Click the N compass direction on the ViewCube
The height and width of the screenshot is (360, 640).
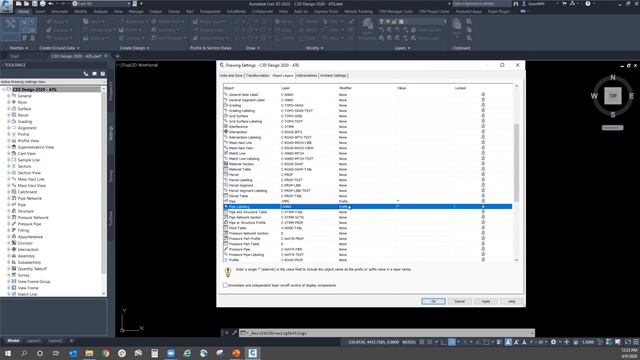click(x=613, y=78)
